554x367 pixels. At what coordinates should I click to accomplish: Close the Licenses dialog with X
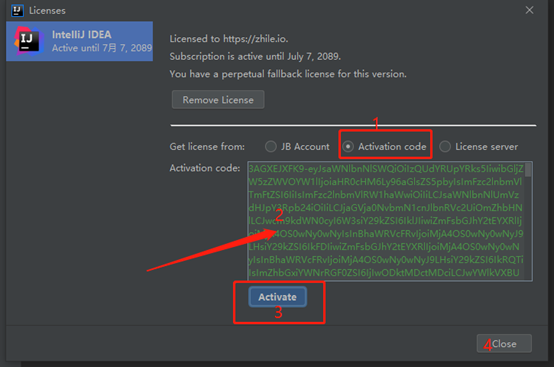(529, 10)
